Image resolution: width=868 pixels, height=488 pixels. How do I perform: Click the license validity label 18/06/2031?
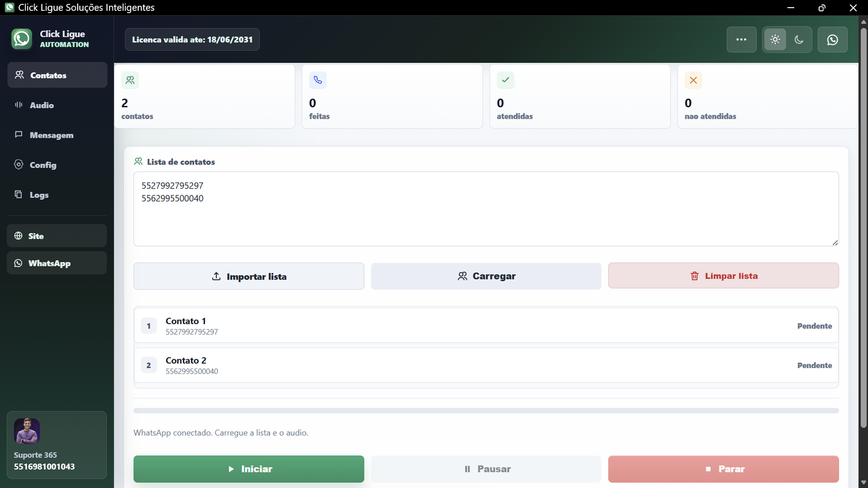[193, 40]
